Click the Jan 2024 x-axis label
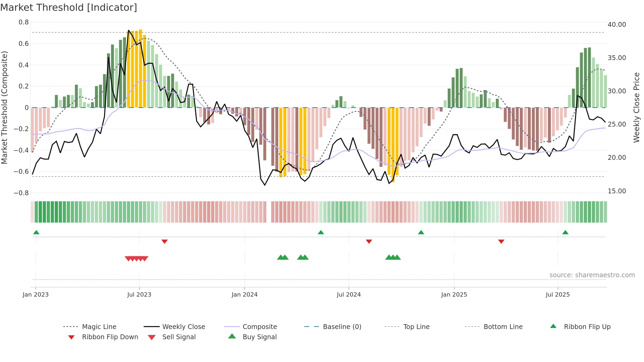 [x=245, y=295]
